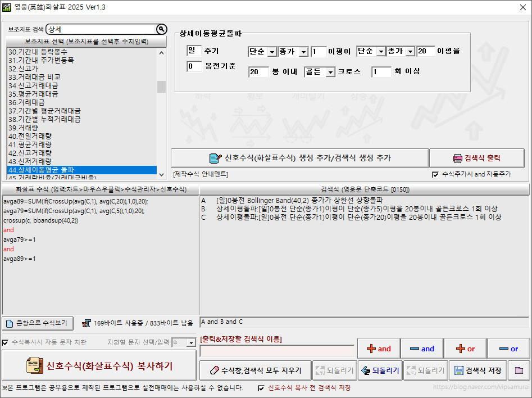Erase all with 수식창,검색식 모두 지우기

(x=255, y=370)
